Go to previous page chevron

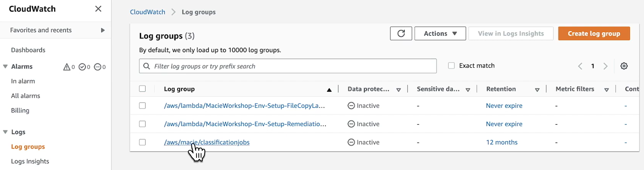pos(580,66)
